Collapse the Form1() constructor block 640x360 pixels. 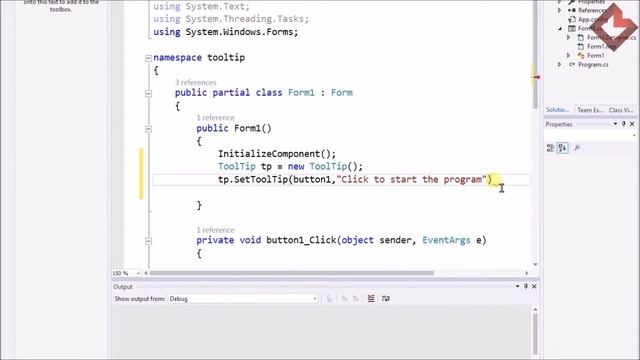[149, 129]
